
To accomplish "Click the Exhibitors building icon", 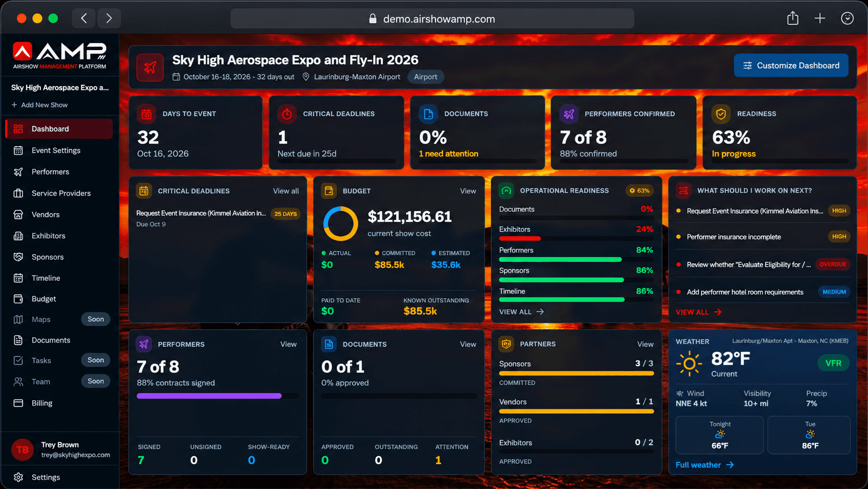I will pyautogui.click(x=18, y=236).
